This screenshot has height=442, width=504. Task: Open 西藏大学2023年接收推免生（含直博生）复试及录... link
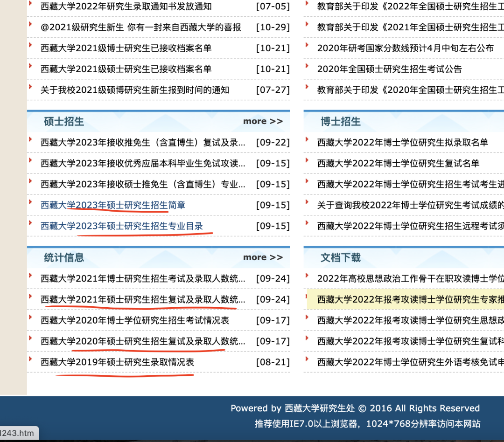point(143,142)
